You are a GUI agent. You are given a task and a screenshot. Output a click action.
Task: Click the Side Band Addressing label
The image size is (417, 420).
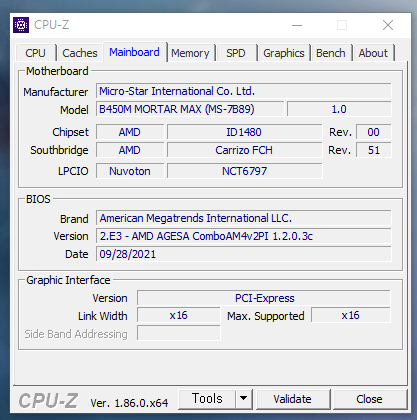[x=76, y=334]
